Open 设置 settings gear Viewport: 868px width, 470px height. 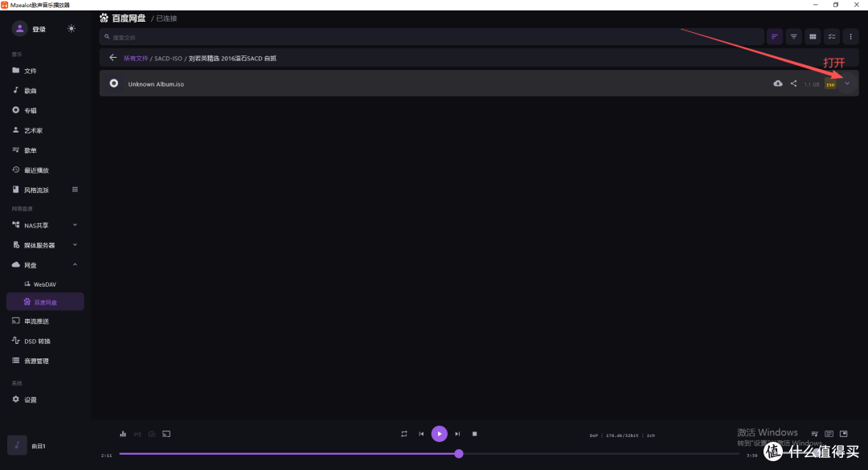(x=16, y=399)
